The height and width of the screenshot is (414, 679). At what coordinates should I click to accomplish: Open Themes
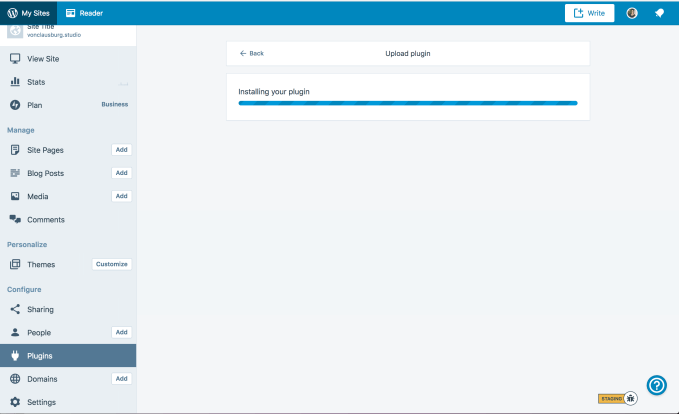(x=41, y=265)
